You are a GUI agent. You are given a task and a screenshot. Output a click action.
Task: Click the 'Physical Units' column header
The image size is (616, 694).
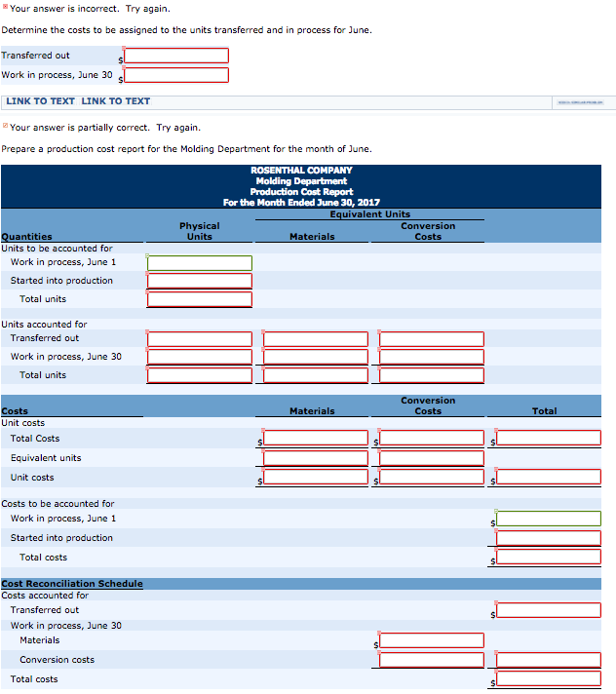pos(200,231)
